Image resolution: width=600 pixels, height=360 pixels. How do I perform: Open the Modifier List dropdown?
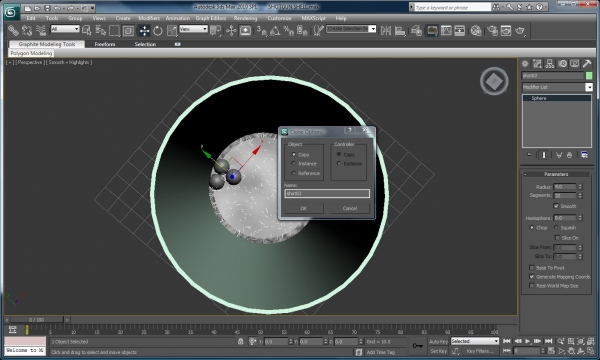coord(589,87)
